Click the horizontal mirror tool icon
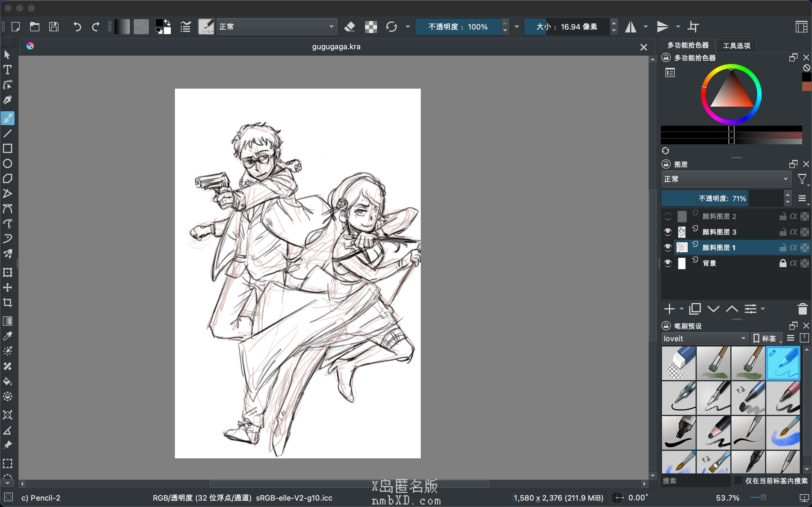The height and width of the screenshot is (507, 812). click(x=631, y=26)
